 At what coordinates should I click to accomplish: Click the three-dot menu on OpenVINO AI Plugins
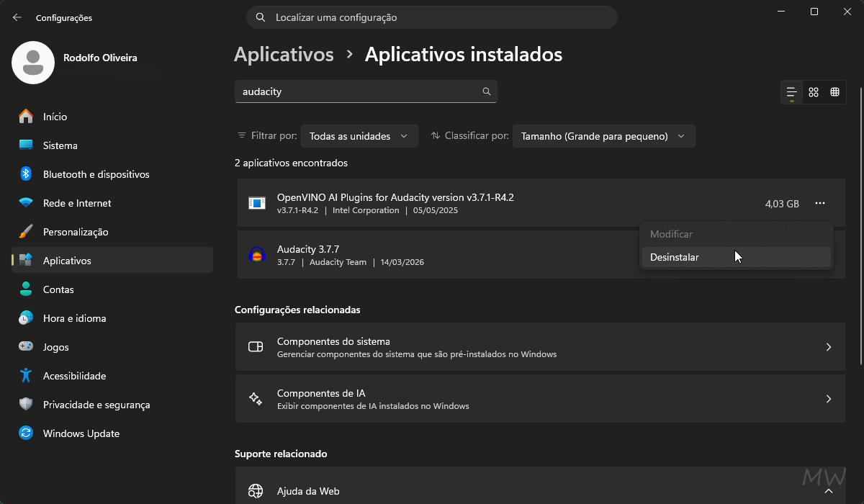click(819, 204)
